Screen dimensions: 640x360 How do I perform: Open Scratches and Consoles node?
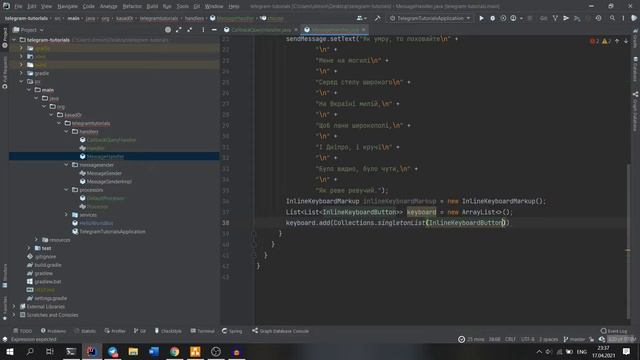point(52,315)
